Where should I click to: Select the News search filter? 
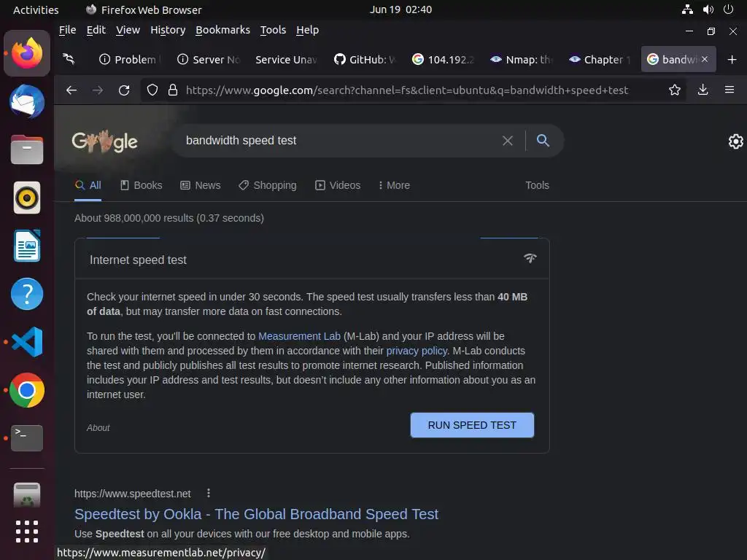(x=201, y=185)
